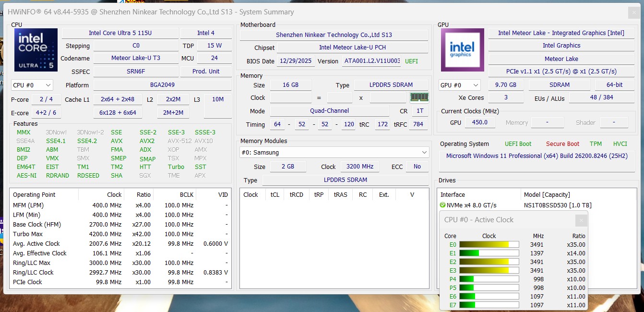
Task: Click the module Clock '3200 MHz' field
Action: click(x=360, y=167)
